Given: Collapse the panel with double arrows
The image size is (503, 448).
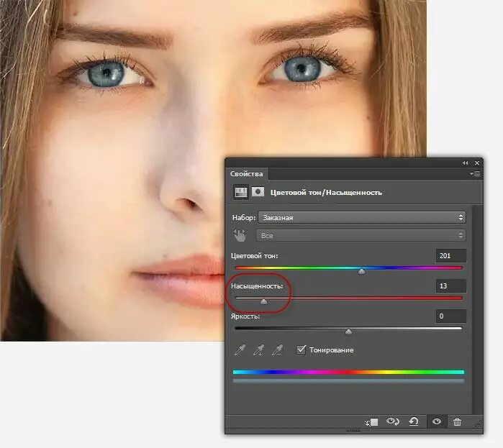Looking at the screenshot, I should point(465,163).
